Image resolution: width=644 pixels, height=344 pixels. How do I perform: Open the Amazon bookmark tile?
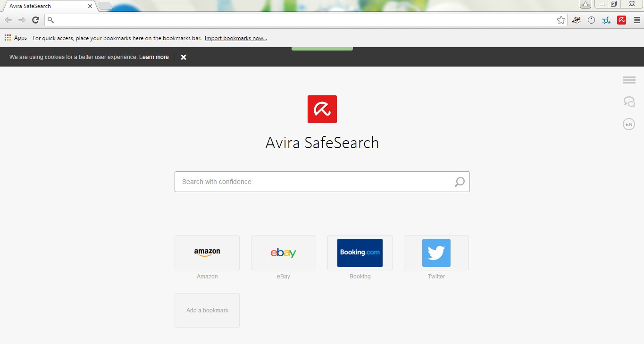pyautogui.click(x=207, y=252)
